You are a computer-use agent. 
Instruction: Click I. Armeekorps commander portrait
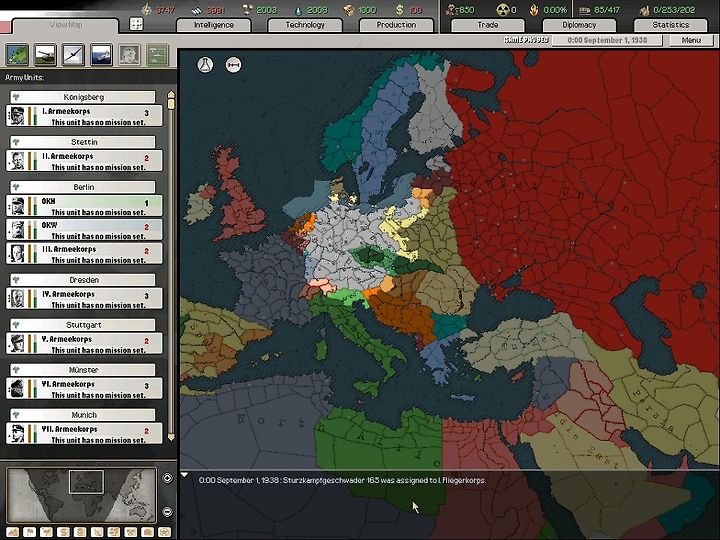[x=17, y=116]
